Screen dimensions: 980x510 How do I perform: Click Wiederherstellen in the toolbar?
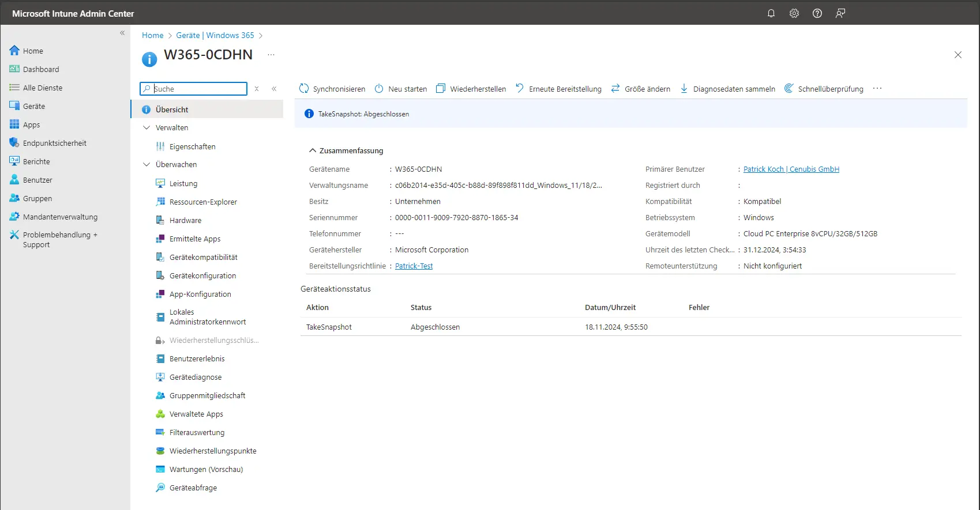point(471,89)
